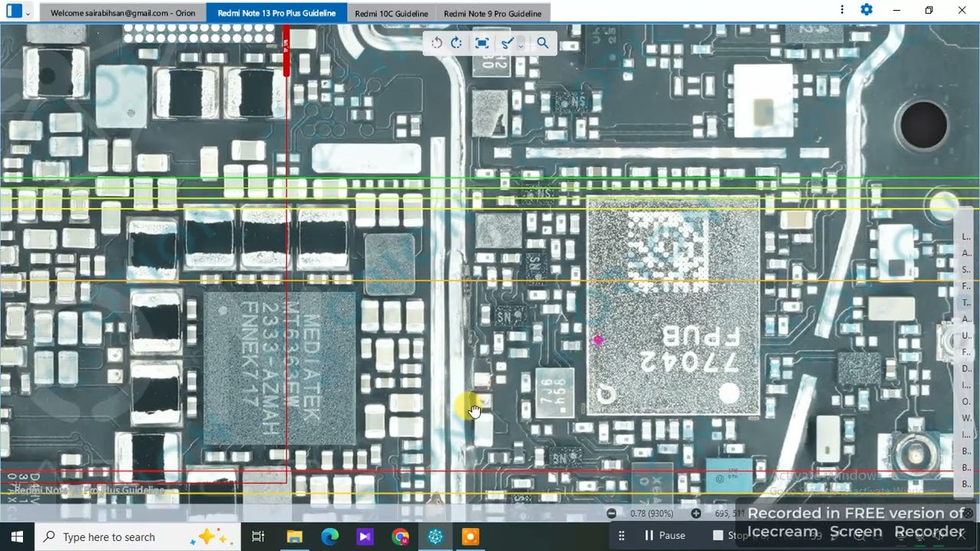Open the drawing tool options dropdown arrow
The width and height of the screenshot is (980, 551).
click(521, 44)
